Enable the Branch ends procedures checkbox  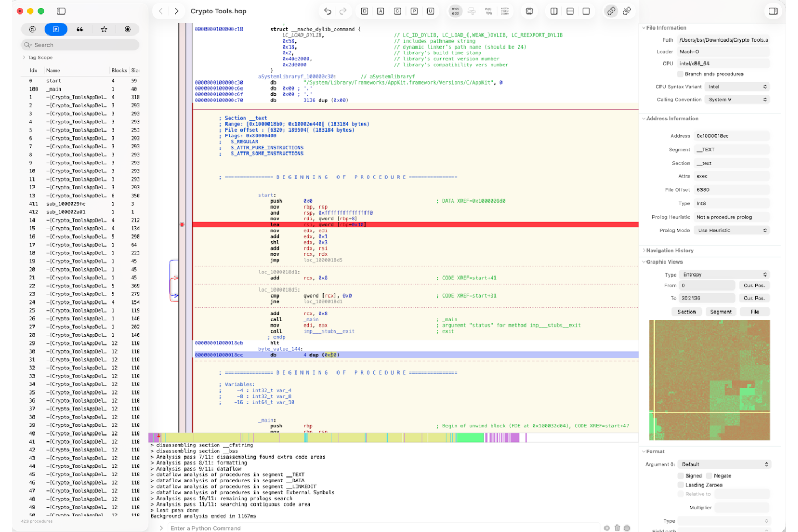[x=680, y=74]
